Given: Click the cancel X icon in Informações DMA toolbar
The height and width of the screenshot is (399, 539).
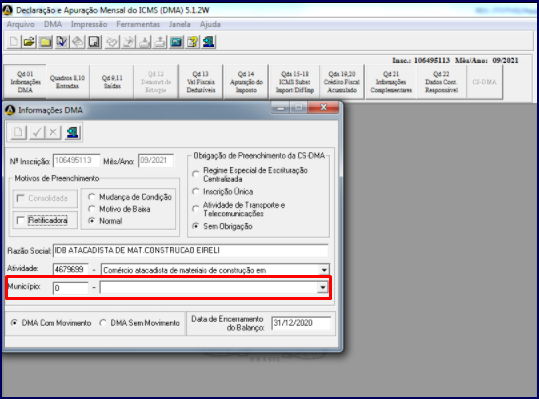Looking at the screenshot, I should pyautogui.click(x=53, y=132).
